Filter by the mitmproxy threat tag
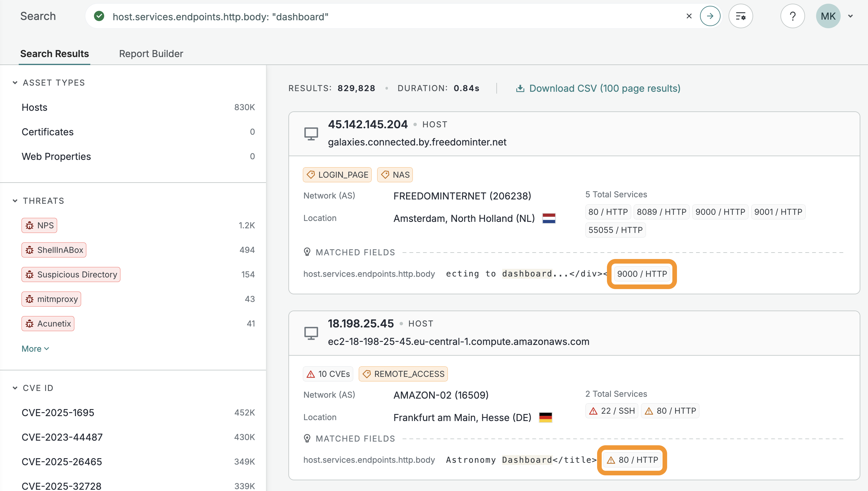 tap(51, 299)
